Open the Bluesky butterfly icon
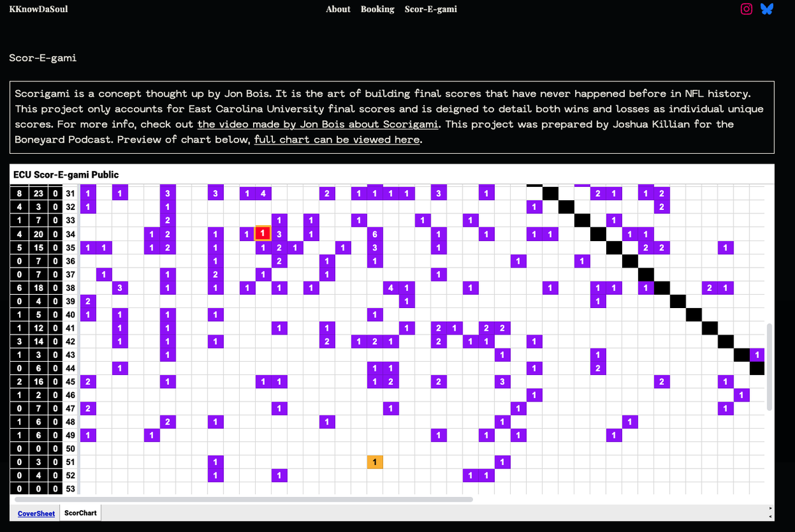This screenshot has width=795, height=532. [767, 9]
